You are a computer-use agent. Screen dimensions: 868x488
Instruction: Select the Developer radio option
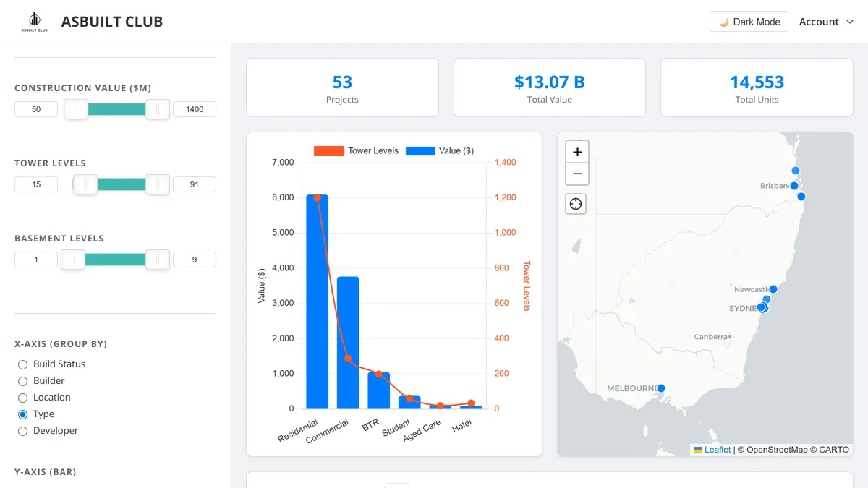[23, 431]
